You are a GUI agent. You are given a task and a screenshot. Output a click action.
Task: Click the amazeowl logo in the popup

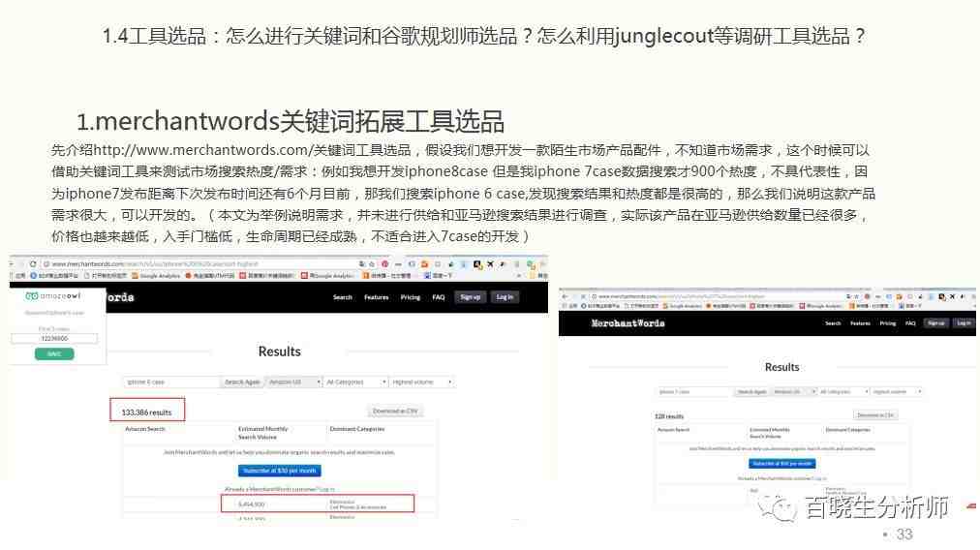coord(53,295)
